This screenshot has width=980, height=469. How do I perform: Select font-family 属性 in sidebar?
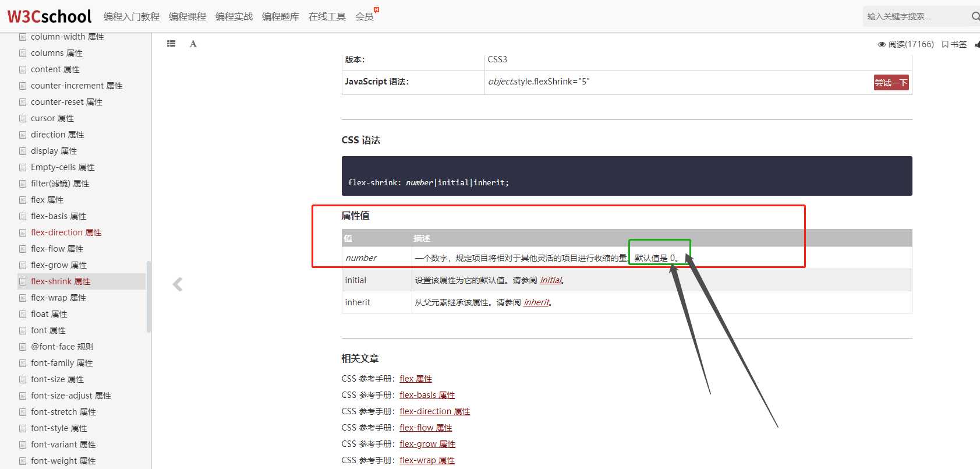(62, 363)
